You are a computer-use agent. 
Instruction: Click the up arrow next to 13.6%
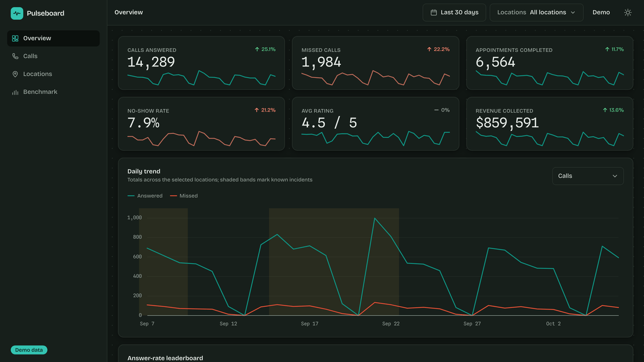click(x=605, y=110)
